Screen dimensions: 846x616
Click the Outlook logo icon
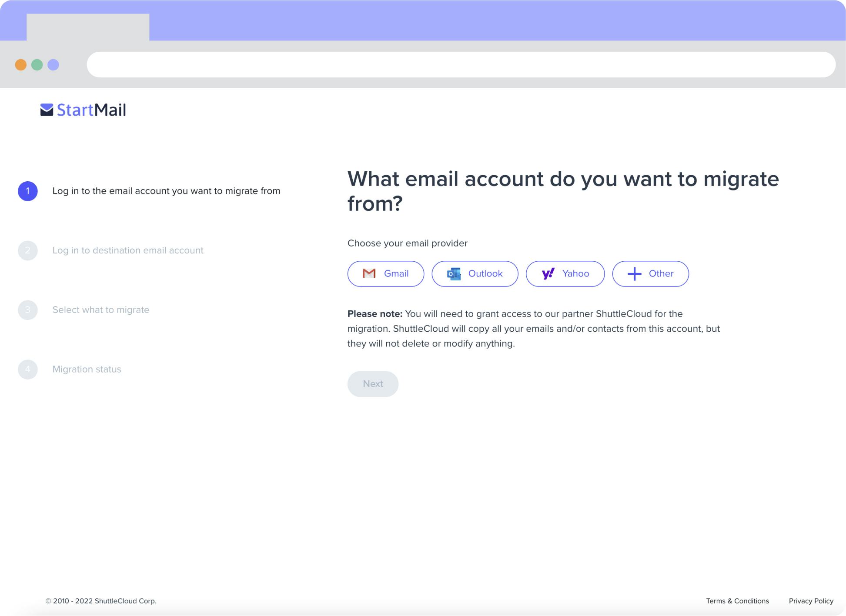coord(453,273)
